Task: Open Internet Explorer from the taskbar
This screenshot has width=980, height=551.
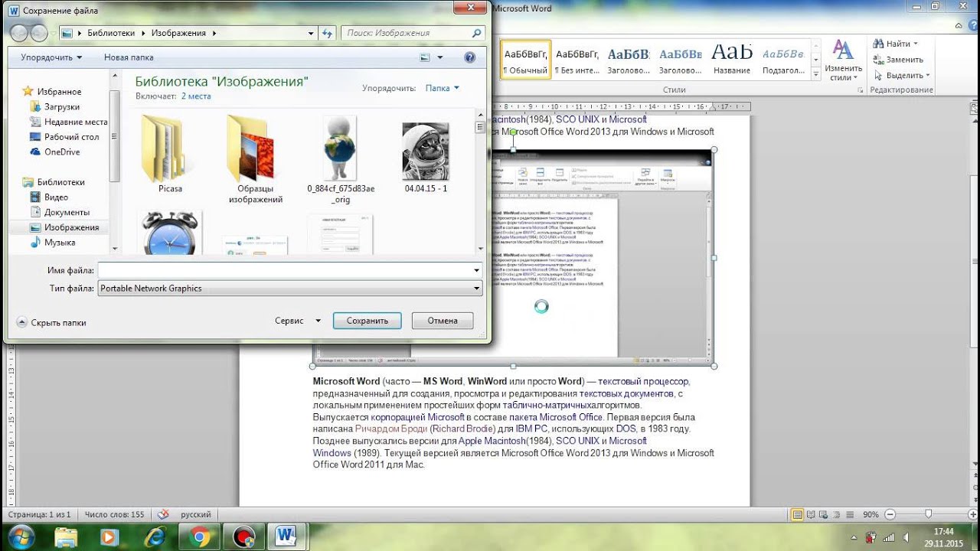Action: [x=155, y=537]
